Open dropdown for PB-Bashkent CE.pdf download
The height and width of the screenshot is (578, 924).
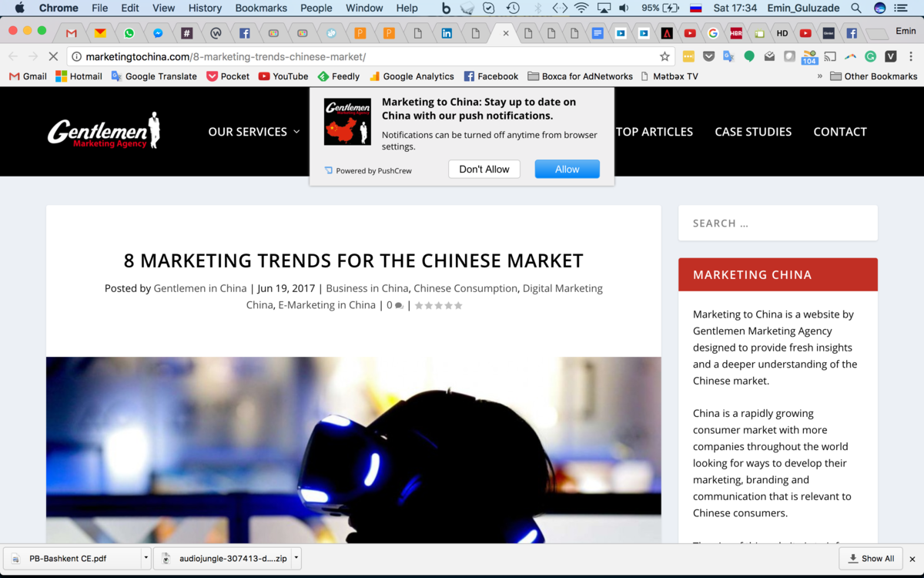[x=146, y=558]
